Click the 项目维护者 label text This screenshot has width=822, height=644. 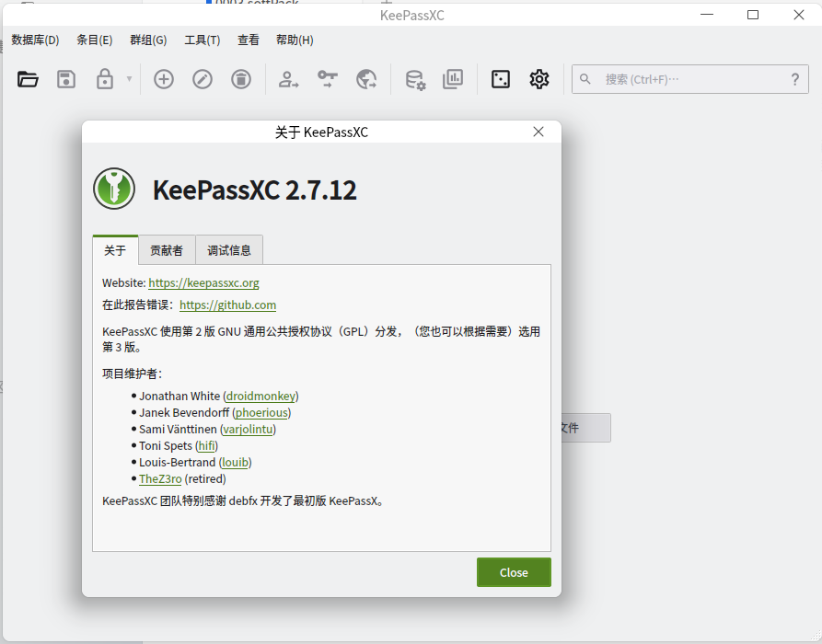click(133, 374)
